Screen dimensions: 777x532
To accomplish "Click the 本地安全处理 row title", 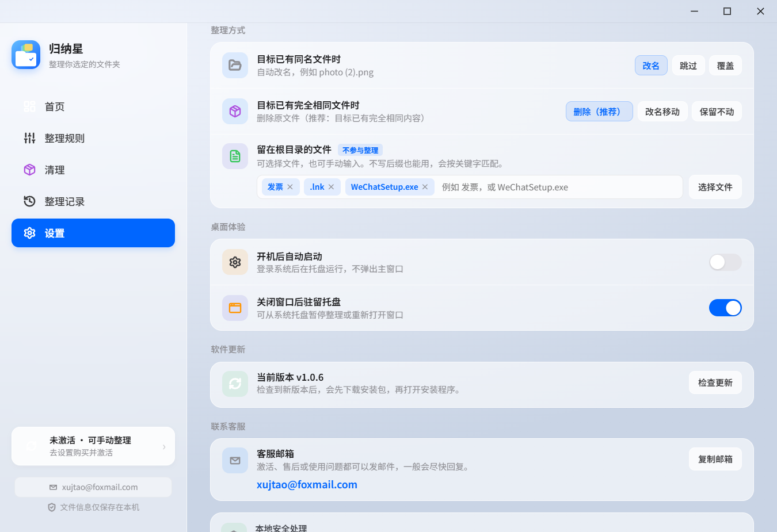I will [281, 528].
